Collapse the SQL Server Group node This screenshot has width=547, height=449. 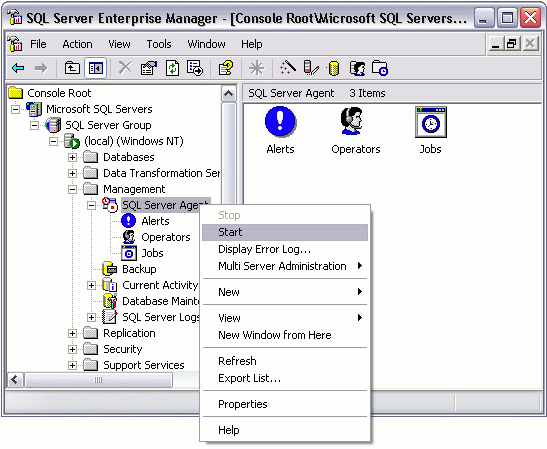tap(34, 125)
